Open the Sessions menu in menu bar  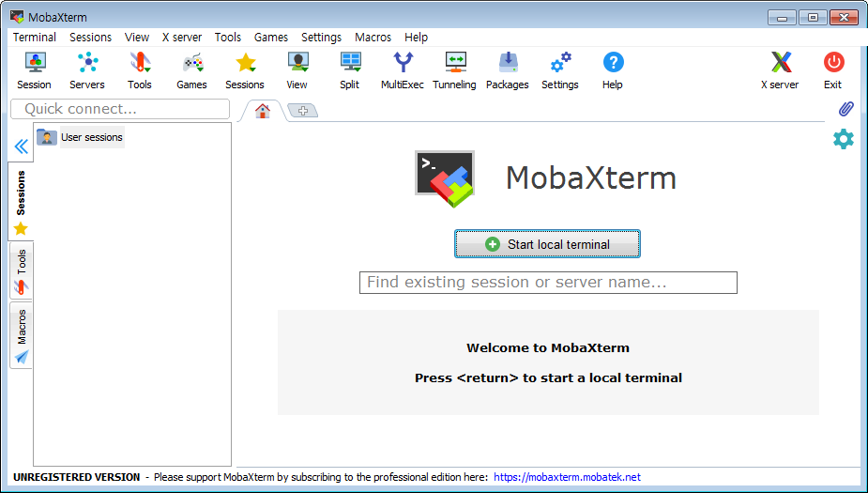(x=91, y=38)
